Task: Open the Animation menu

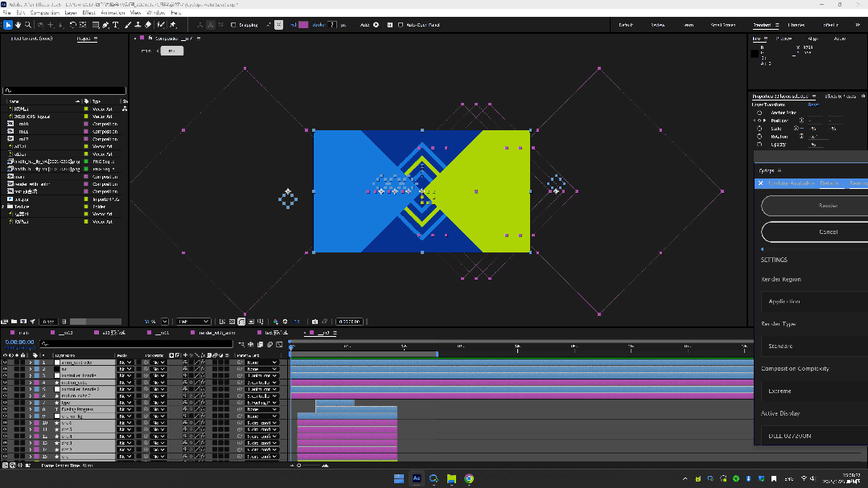Action: (113, 13)
